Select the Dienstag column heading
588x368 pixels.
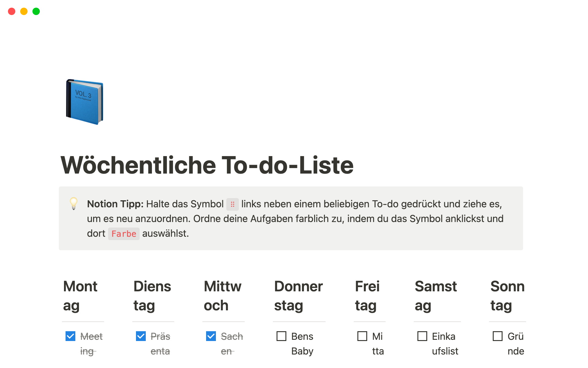point(152,296)
